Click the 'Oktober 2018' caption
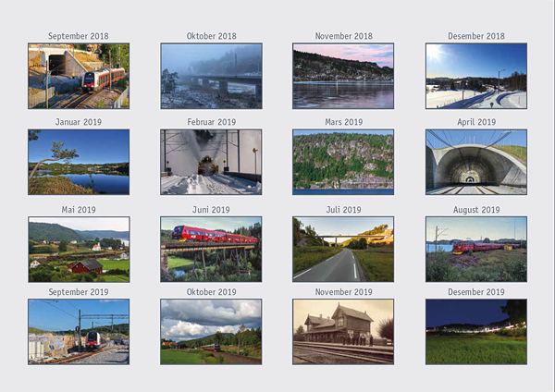 211,36
